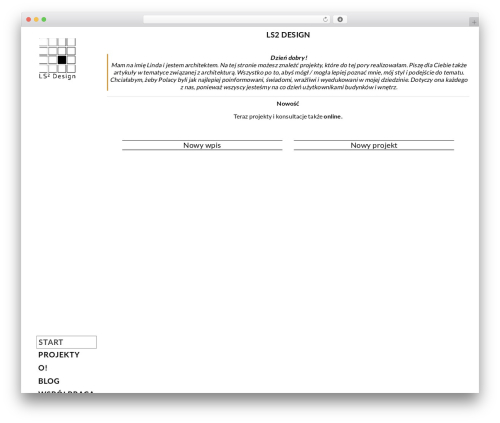Close the browser window with the red button
This screenshot has height=423, width=500.
[x=29, y=20]
